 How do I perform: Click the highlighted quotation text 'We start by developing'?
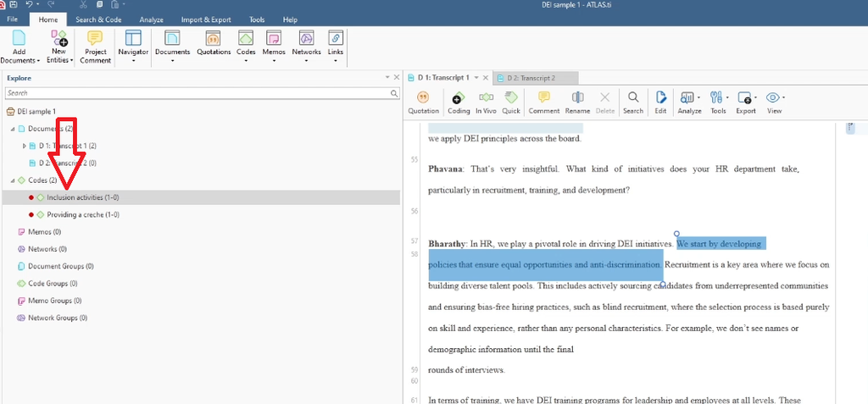pos(719,244)
